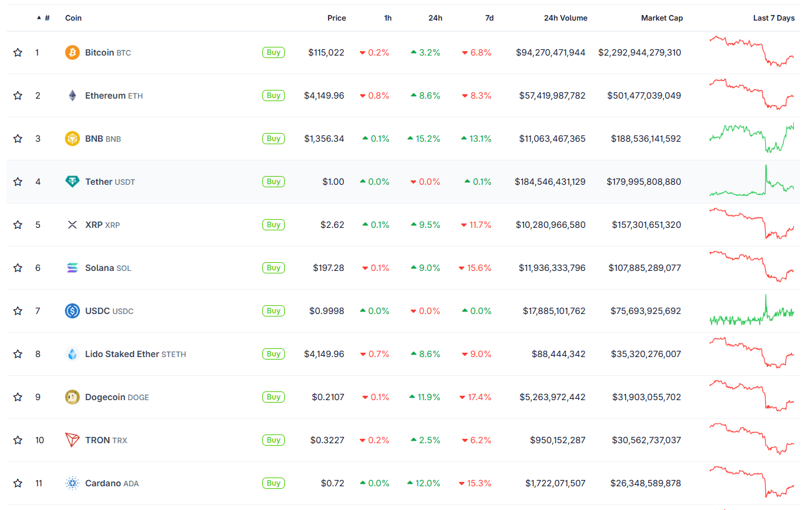The height and width of the screenshot is (510, 812).
Task: Toggle the star next to Cardano
Action: pos(18,483)
